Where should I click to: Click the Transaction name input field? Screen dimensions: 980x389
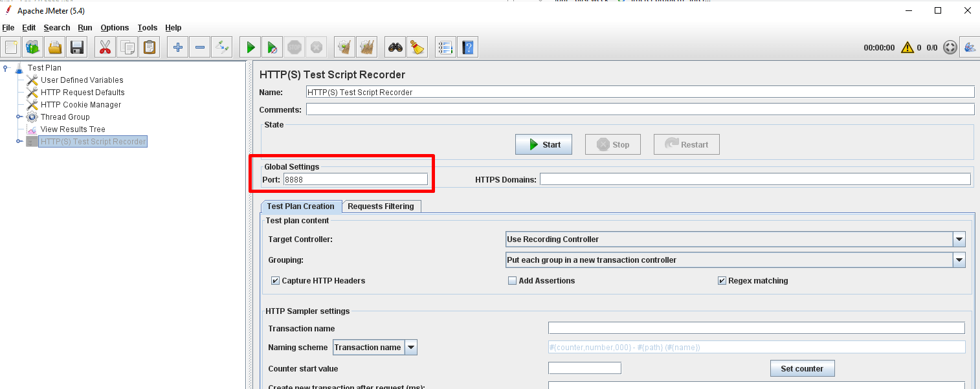pos(757,328)
